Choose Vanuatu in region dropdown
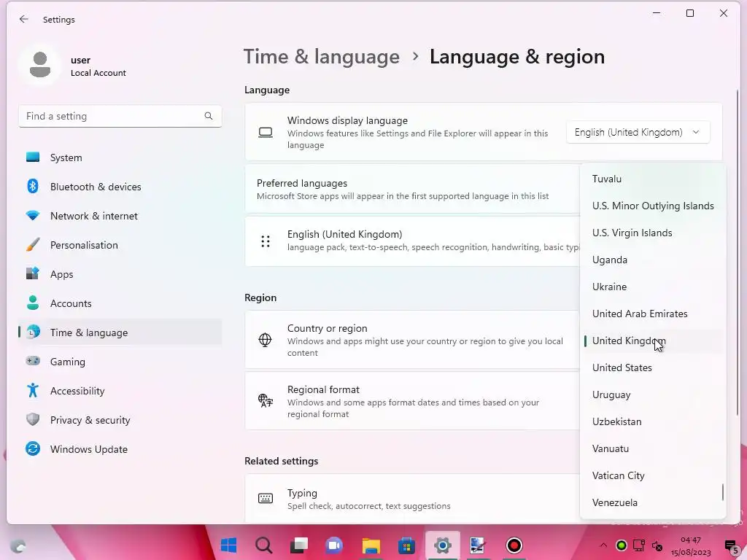 (x=653, y=448)
